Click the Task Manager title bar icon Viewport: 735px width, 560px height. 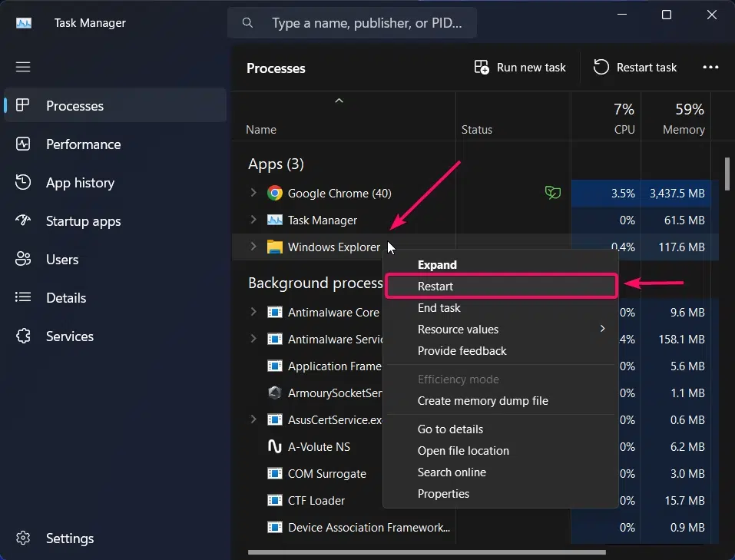(x=24, y=22)
